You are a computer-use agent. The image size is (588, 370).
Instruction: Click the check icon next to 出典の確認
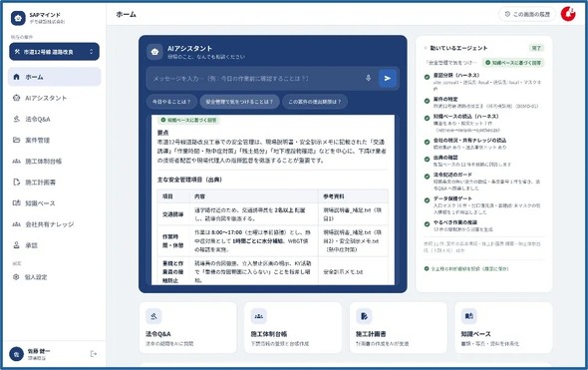point(427,160)
